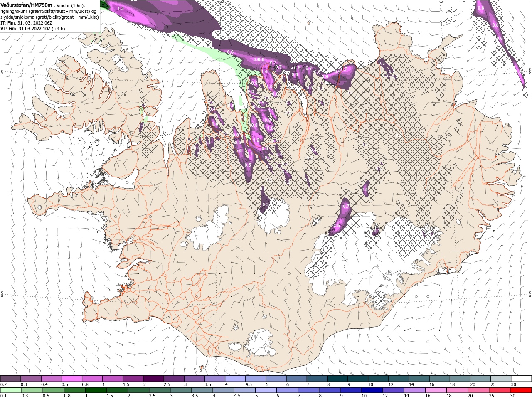This screenshot has height=399, width=532.
Task: Pick upper-scale lavender swatch at 4
Action: (235, 379)
